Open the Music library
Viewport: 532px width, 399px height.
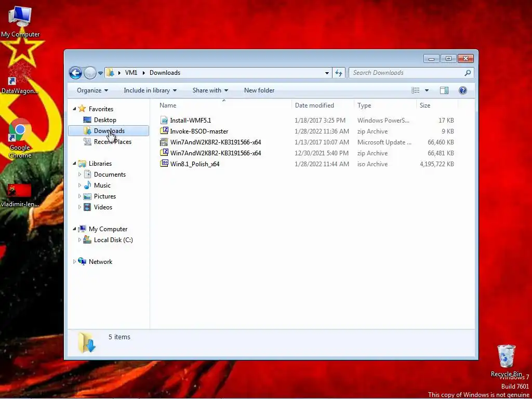click(102, 185)
